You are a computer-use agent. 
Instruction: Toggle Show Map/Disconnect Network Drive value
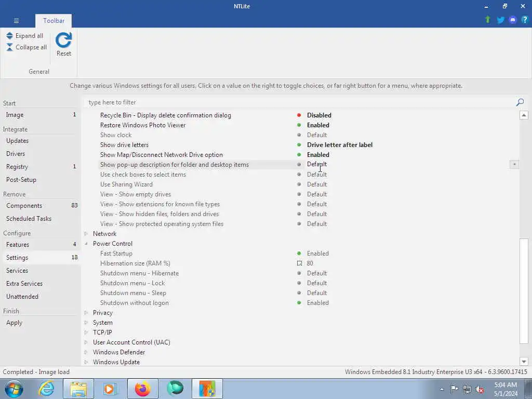318,155
